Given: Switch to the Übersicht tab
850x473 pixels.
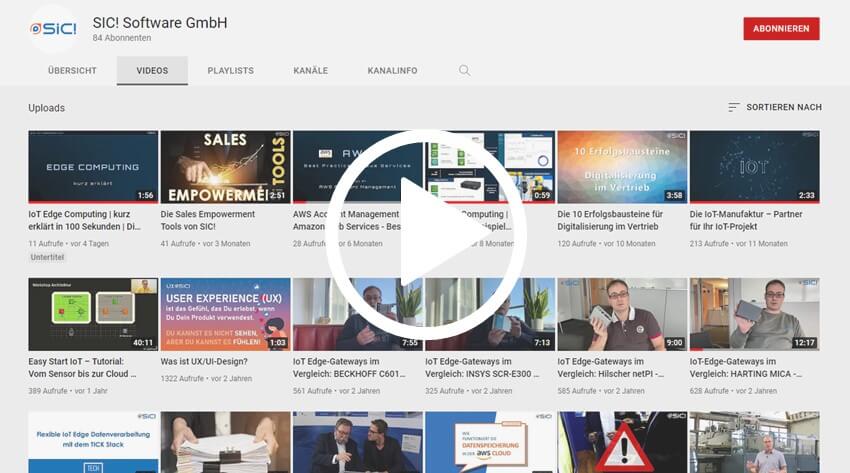Looking at the screenshot, I should click(72, 70).
